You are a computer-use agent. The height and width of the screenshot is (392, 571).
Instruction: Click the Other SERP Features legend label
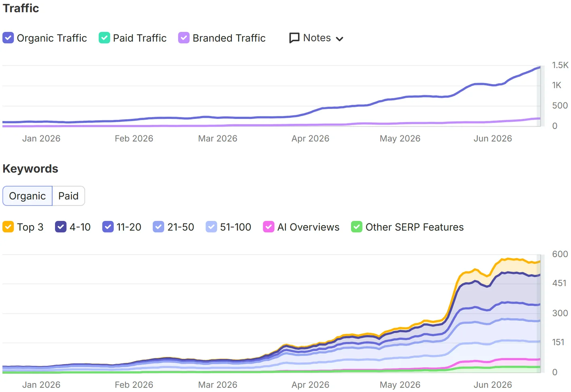[415, 227]
